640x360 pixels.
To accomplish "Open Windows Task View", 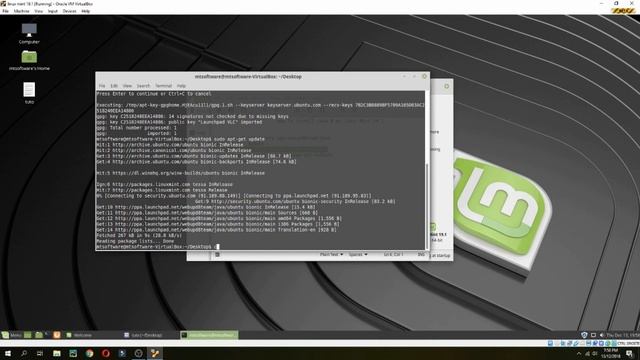I will pyautogui.click(x=40, y=353).
